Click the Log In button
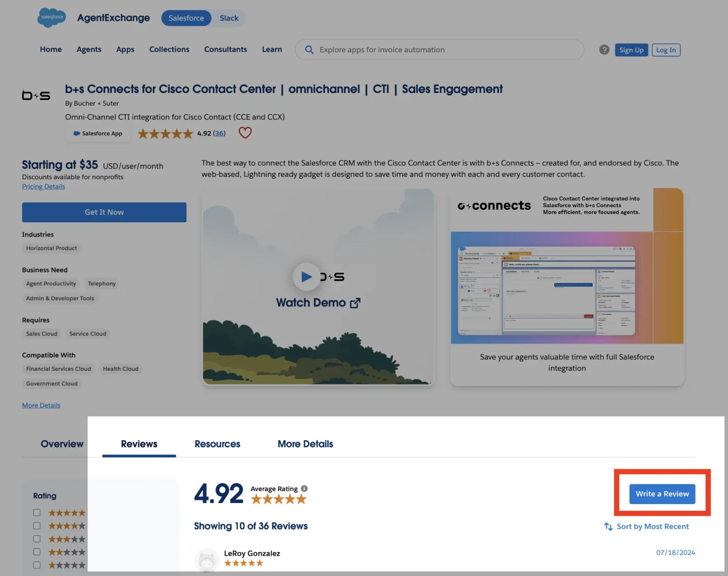The image size is (728, 576). 666,50
